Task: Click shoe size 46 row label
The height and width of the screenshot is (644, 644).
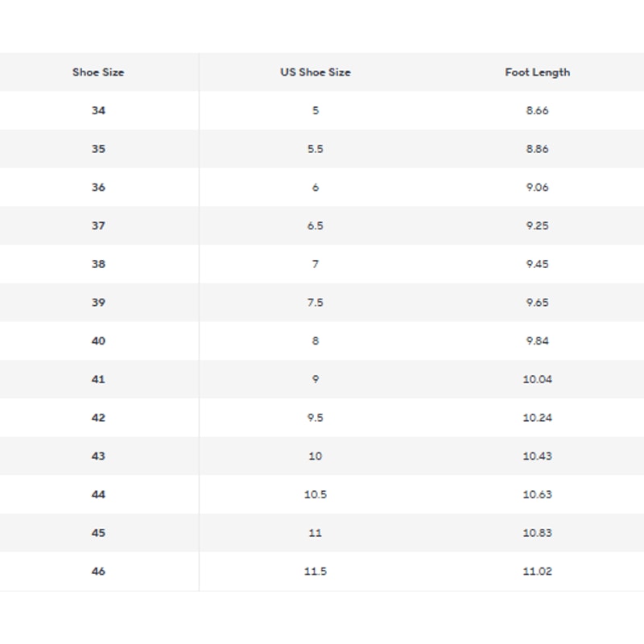Action: (98, 572)
